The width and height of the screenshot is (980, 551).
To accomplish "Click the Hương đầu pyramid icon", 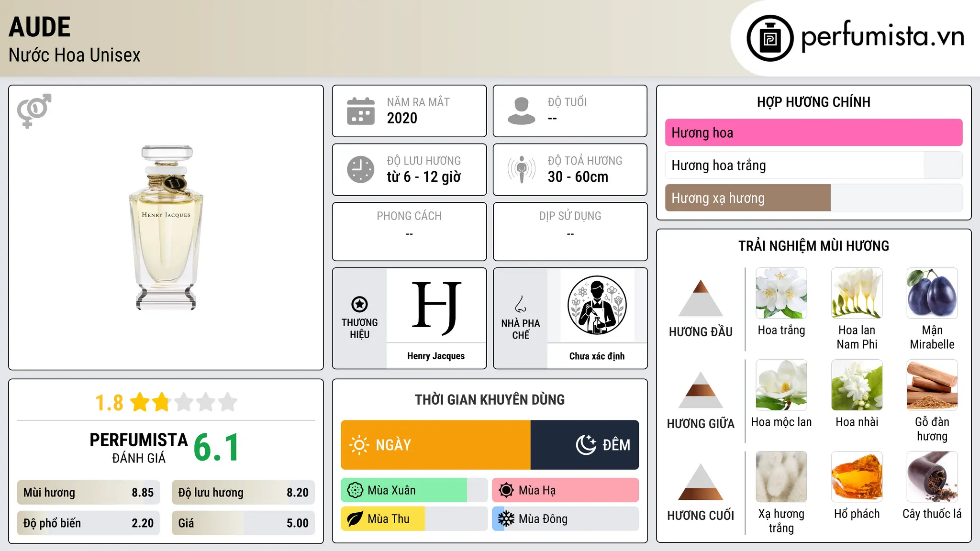I will 701,298.
